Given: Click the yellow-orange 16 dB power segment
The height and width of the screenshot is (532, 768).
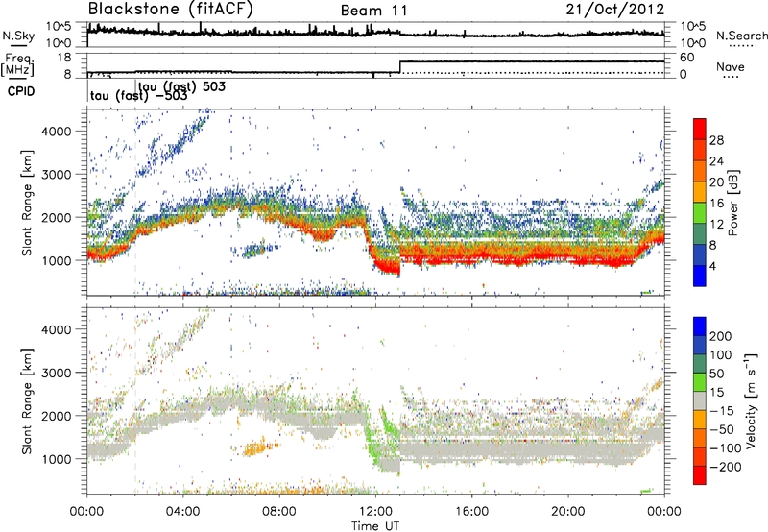Looking at the screenshot, I should [700, 192].
